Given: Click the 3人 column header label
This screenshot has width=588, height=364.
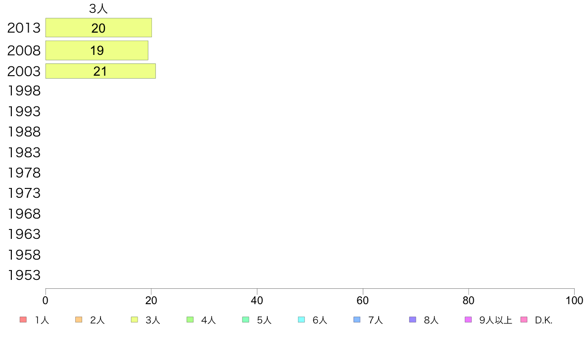Looking at the screenshot, I should pos(98,8).
